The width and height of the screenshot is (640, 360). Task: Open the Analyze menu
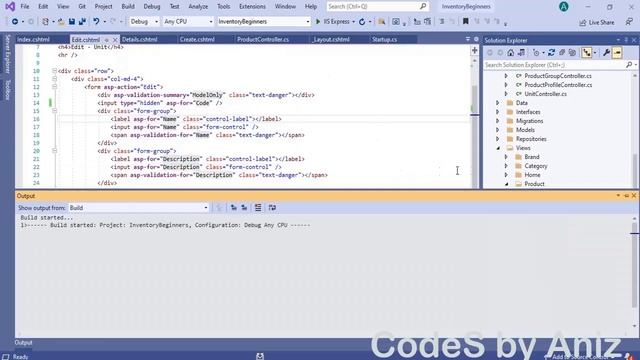(x=198, y=7)
